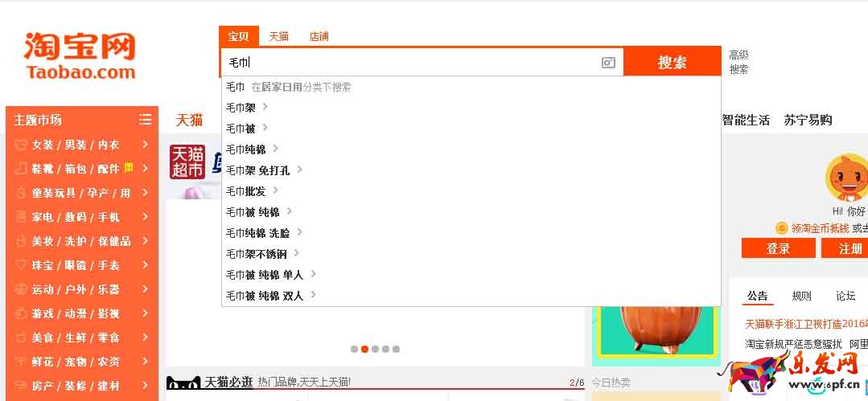868x401 pixels.
Task: Switch to the 店铺 search tab
Action: (319, 36)
